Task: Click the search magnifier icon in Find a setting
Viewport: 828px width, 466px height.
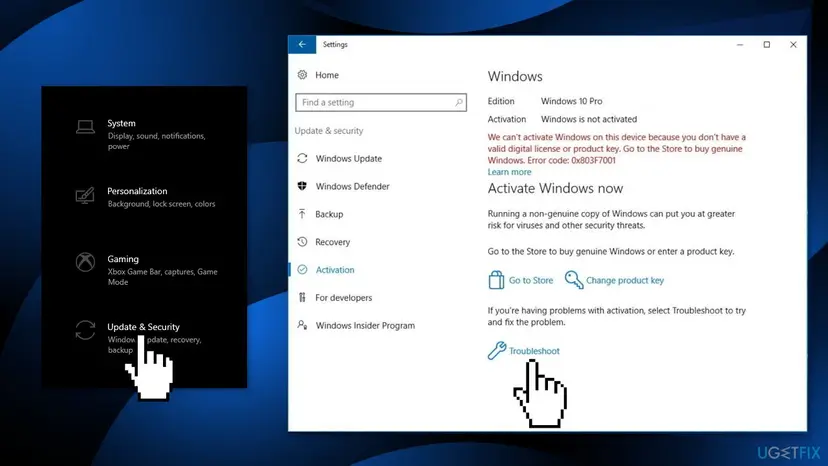Action: (458, 102)
